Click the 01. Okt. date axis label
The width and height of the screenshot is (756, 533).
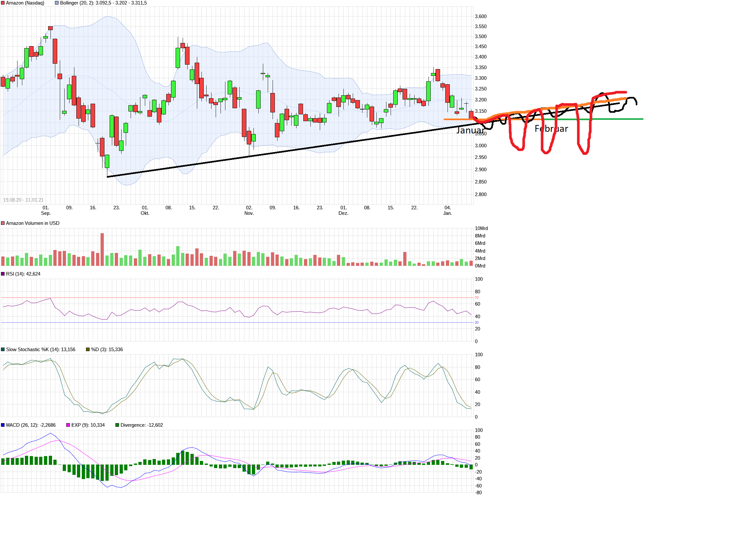[x=145, y=211]
